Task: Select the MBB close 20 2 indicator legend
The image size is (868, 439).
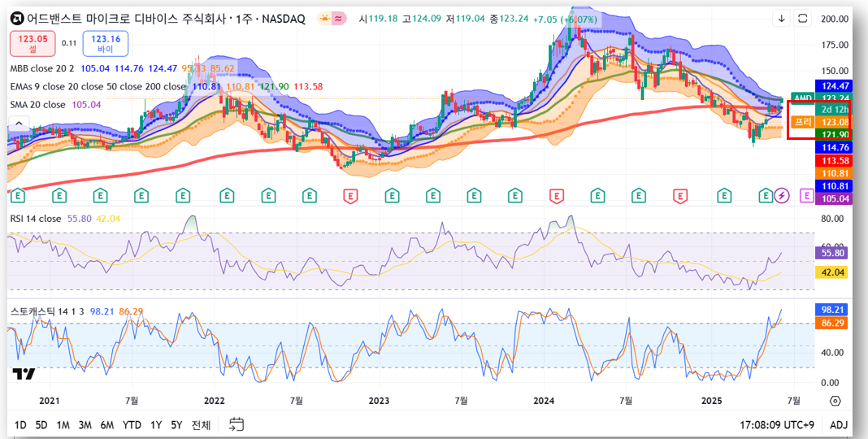Action: coord(43,68)
